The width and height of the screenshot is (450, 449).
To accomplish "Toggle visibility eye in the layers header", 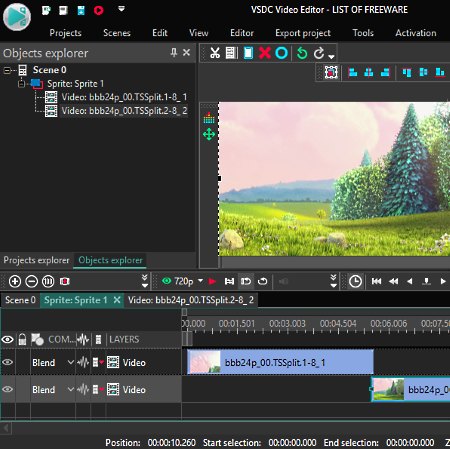I will coord(8,340).
